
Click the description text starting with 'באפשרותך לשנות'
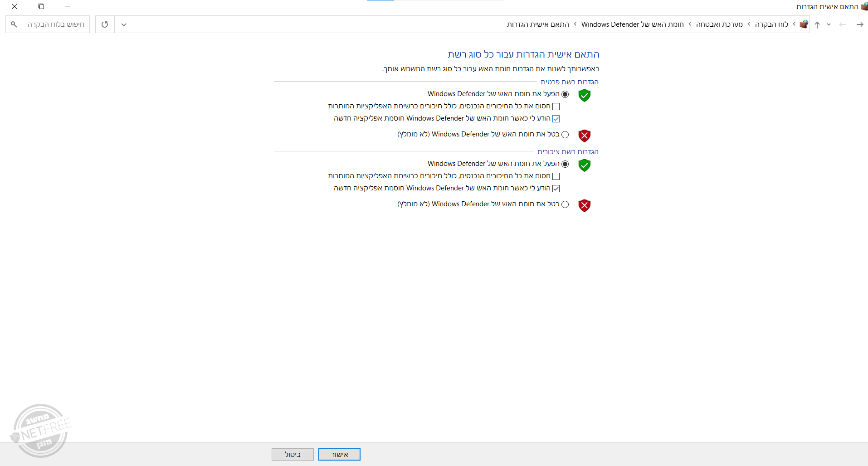tap(491, 69)
